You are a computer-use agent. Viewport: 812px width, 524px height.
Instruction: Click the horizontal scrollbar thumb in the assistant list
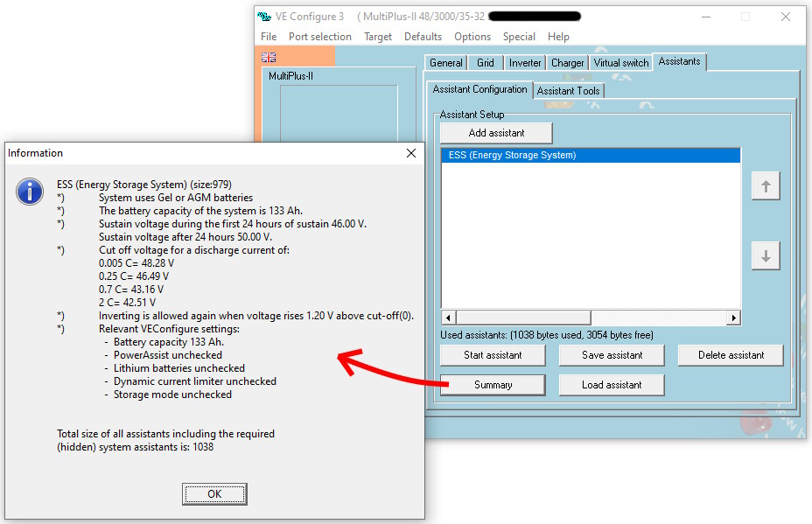523,318
